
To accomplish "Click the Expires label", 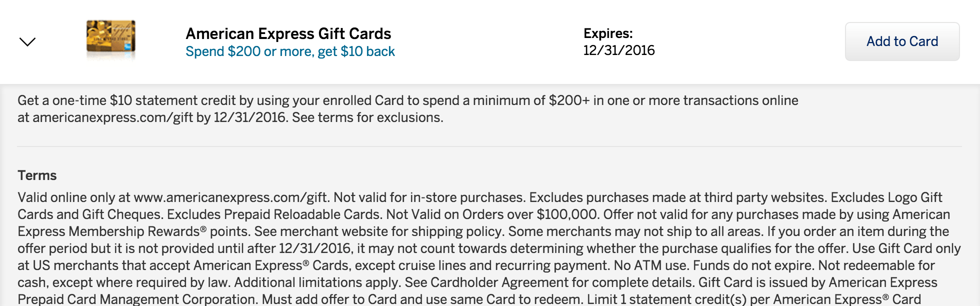I will [607, 33].
